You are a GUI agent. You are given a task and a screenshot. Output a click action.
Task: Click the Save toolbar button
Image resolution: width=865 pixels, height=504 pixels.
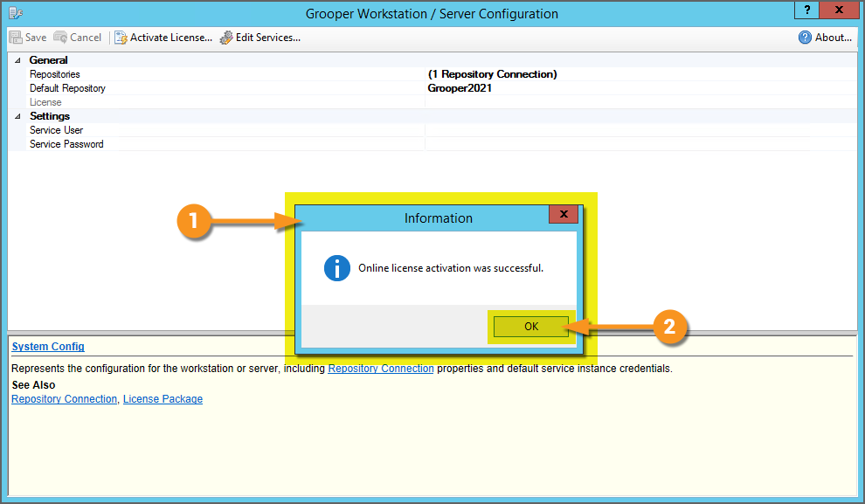pos(28,38)
